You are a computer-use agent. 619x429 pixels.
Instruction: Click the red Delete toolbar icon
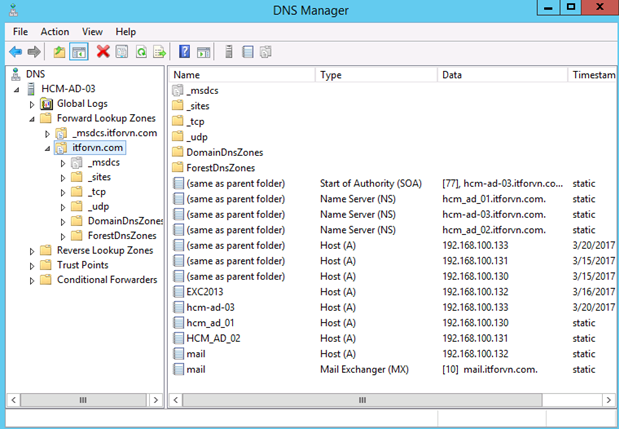click(x=102, y=51)
